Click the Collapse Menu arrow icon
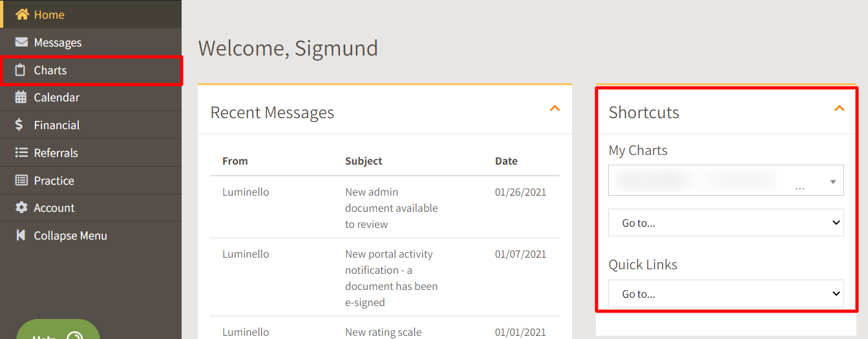The image size is (868, 339). [21, 236]
